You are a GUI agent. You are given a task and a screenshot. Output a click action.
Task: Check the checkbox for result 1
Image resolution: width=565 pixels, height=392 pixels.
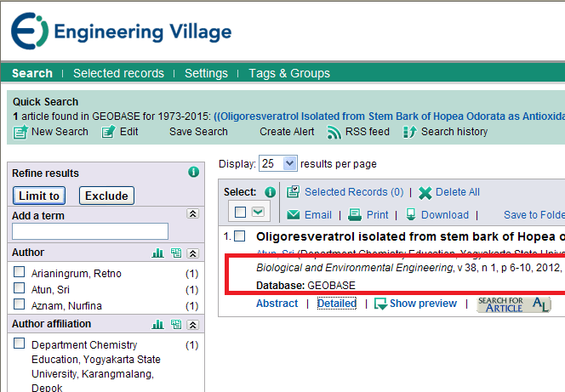240,236
